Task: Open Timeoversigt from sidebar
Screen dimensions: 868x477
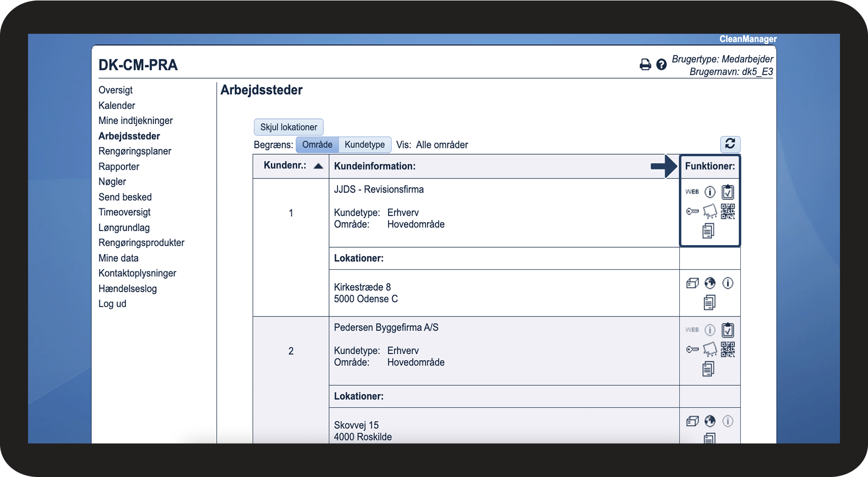Action: coord(124,212)
